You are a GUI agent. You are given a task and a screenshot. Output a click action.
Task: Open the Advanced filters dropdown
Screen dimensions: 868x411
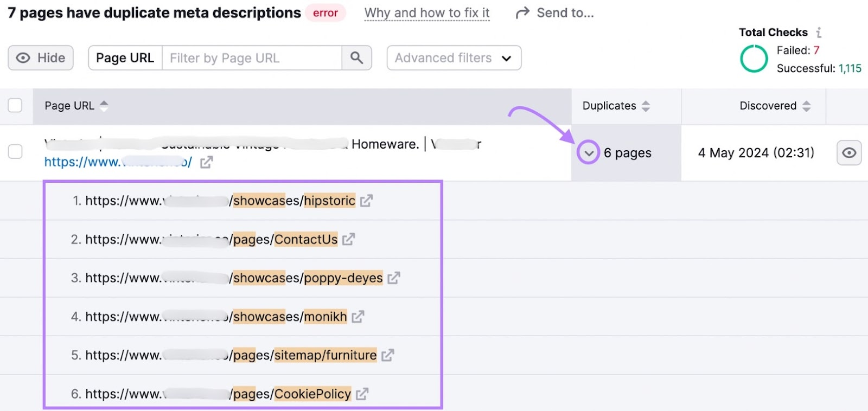pos(454,58)
